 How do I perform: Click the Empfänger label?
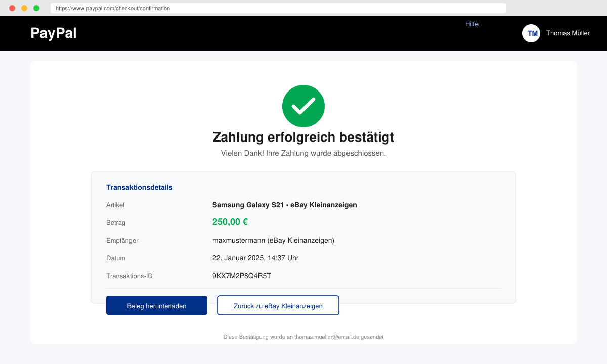[x=122, y=241]
